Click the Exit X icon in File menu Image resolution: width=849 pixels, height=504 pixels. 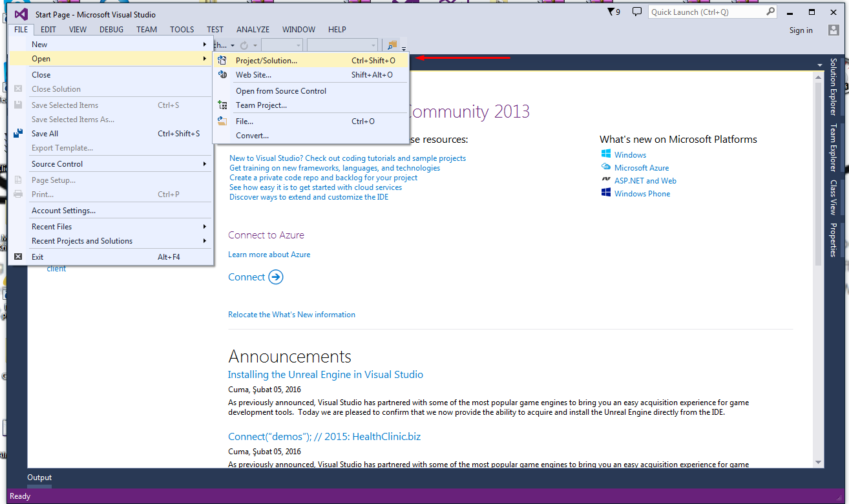18,257
